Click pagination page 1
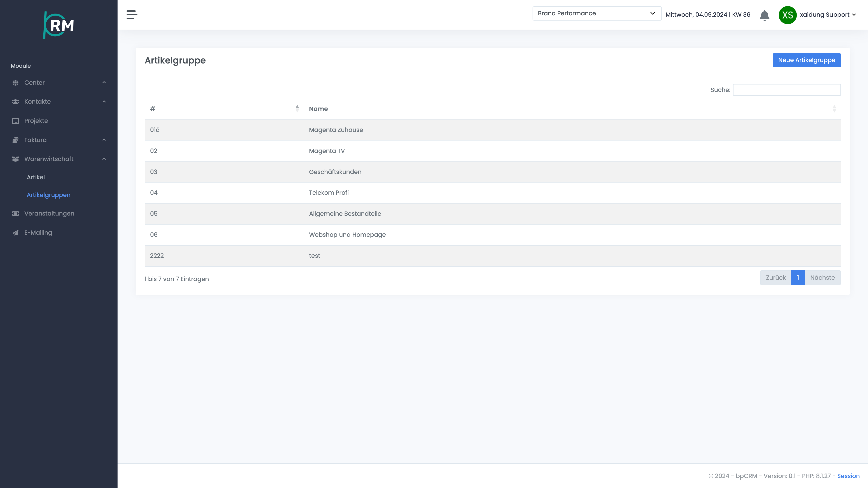This screenshot has height=488, width=868. pyautogui.click(x=798, y=277)
